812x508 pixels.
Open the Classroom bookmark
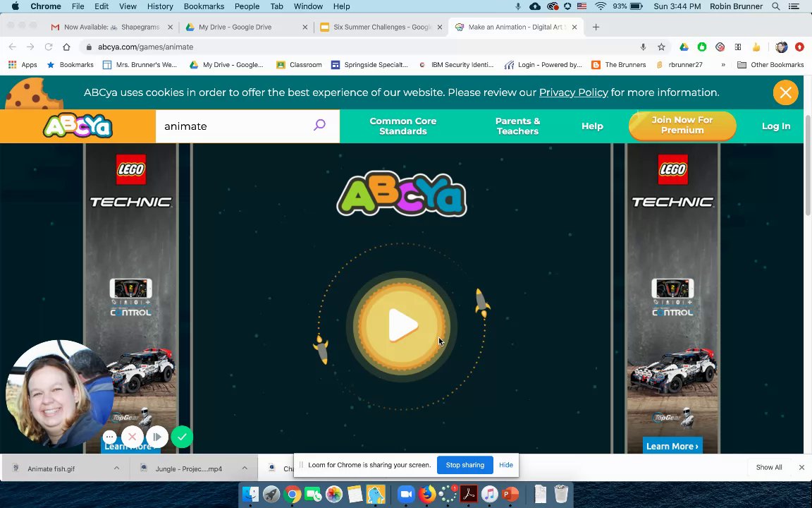pyautogui.click(x=300, y=65)
